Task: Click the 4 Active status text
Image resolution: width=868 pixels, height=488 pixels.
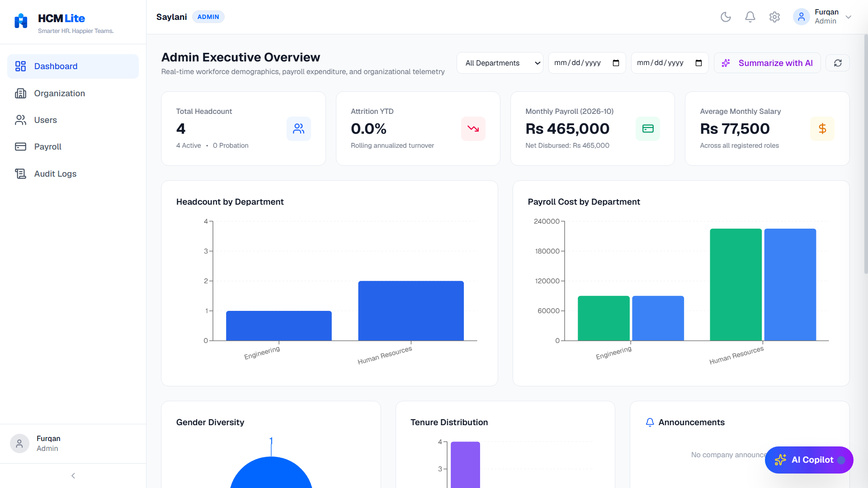Action: tap(189, 145)
